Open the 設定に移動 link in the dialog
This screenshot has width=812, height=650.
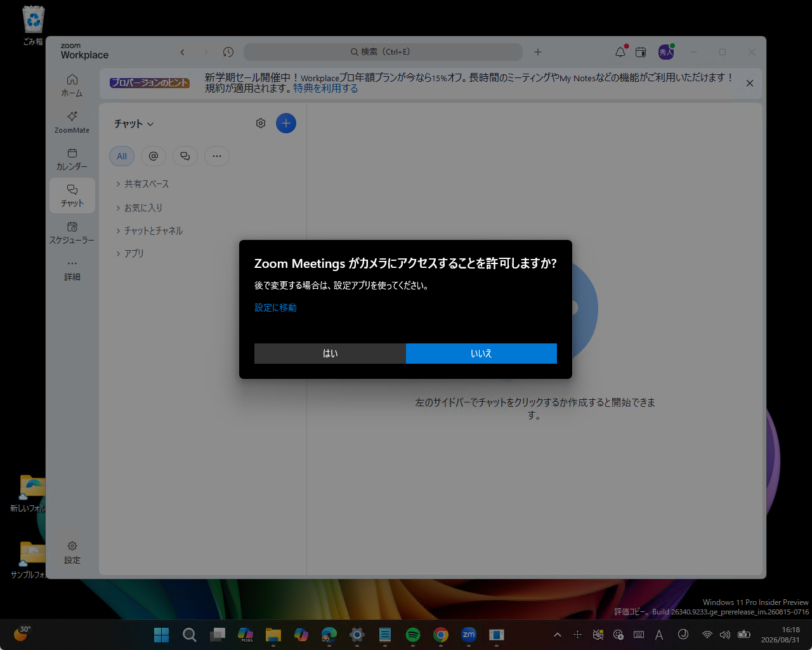point(275,308)
